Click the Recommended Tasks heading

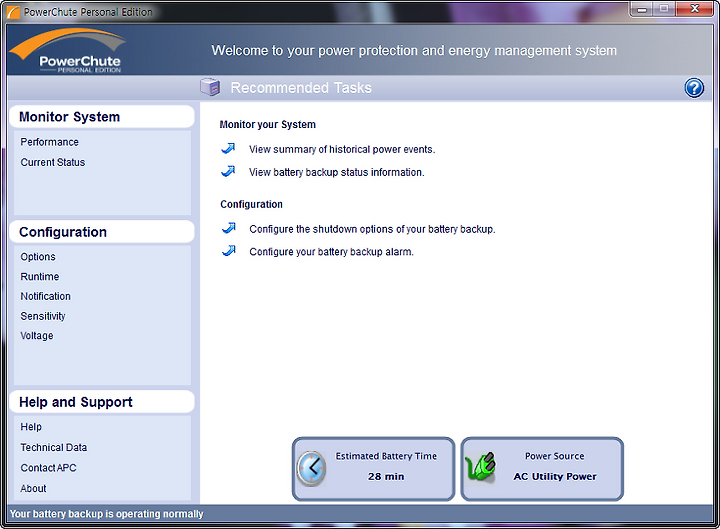[301, 88]
